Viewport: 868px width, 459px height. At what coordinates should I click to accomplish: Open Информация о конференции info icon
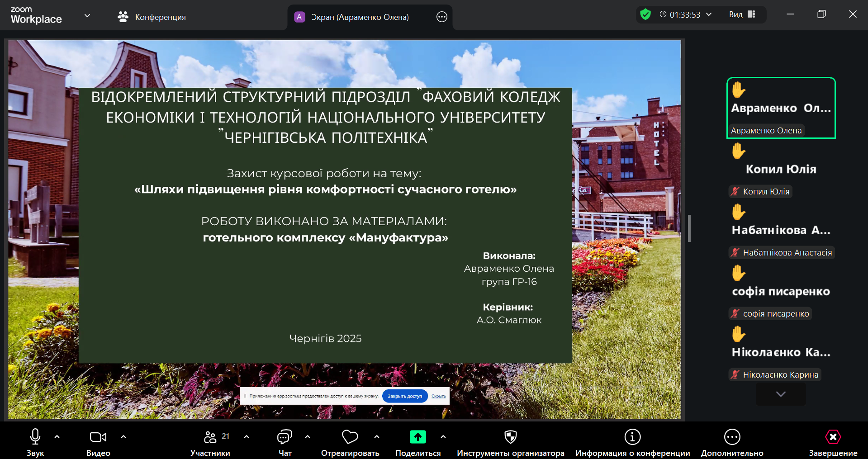(x=632, y=437)
